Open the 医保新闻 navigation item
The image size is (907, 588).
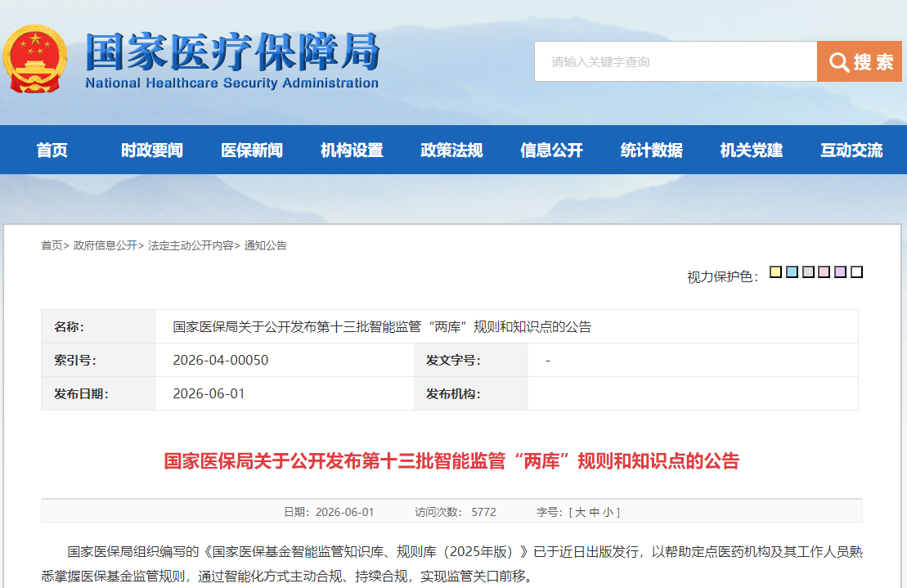(252, 150)
